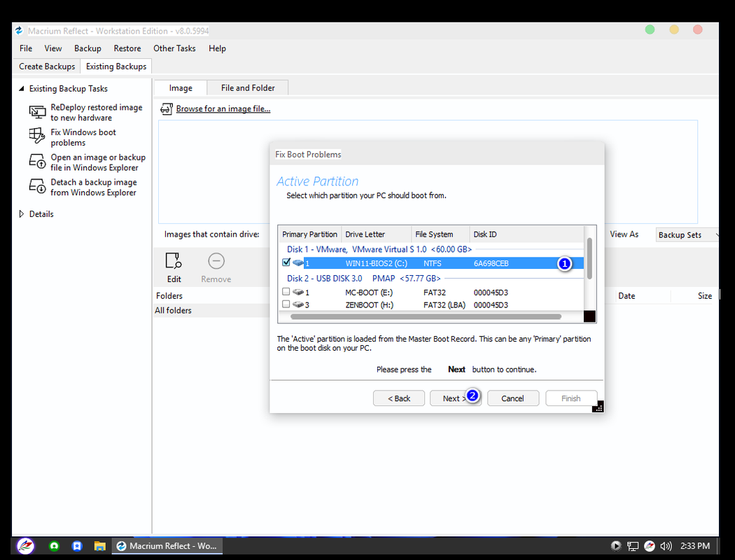Click the green circular taskbar icon
The height and width of the screenshot is (560, 735).
(x=55, y=546)
